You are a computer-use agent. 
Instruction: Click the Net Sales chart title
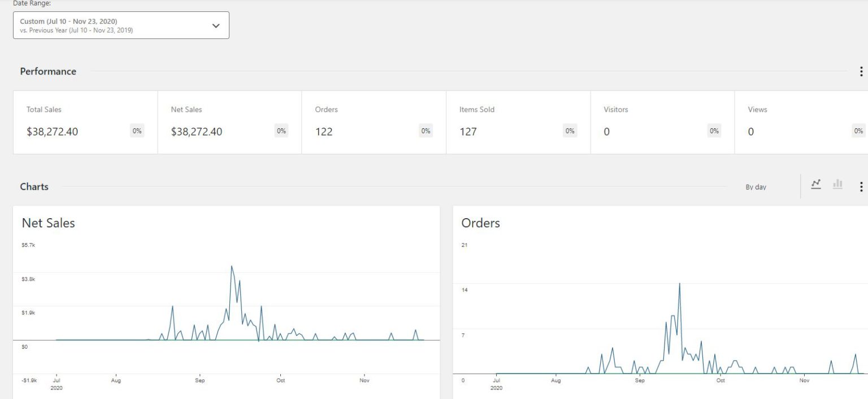(x=49, y=223)
